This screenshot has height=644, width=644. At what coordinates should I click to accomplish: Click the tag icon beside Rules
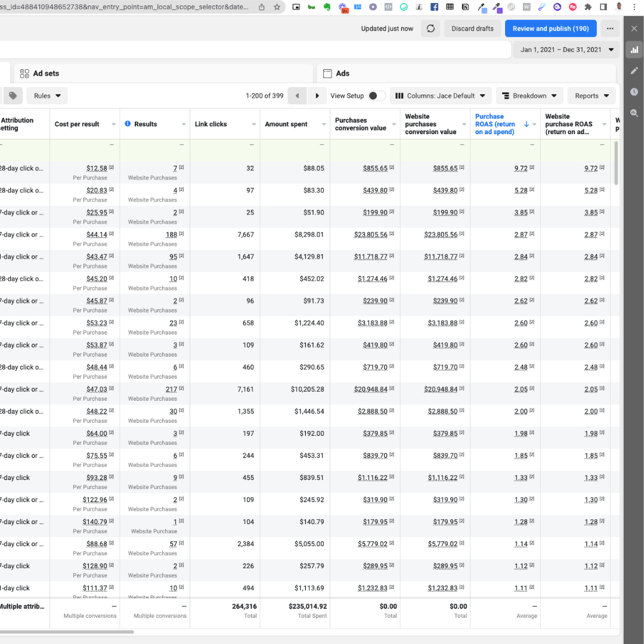[x=13, y=96]
